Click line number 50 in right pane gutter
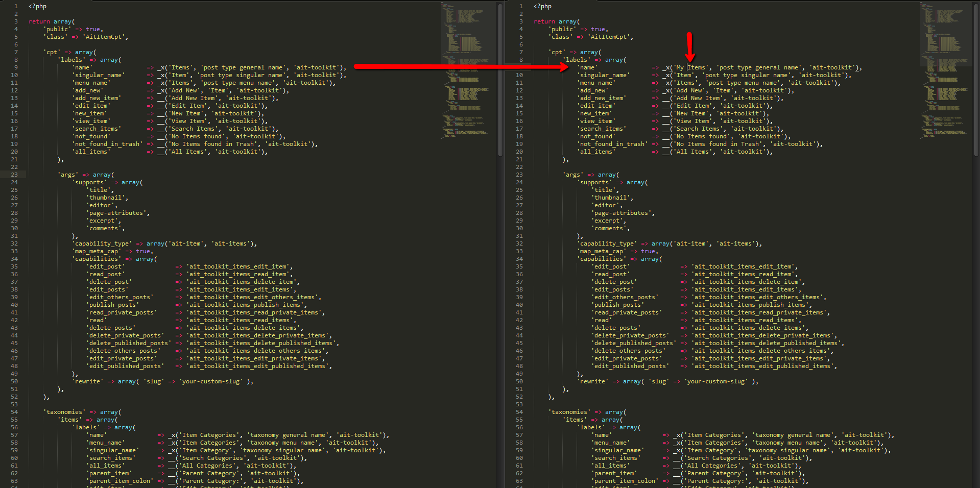 point(519,381)
